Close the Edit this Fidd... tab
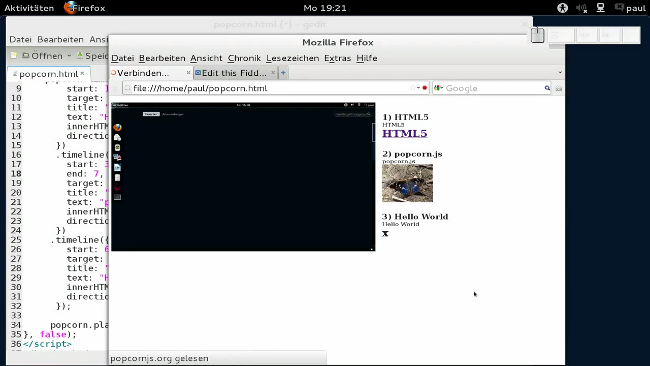The height and width of the screenshot is (366, 650). [x=273, y=73]
